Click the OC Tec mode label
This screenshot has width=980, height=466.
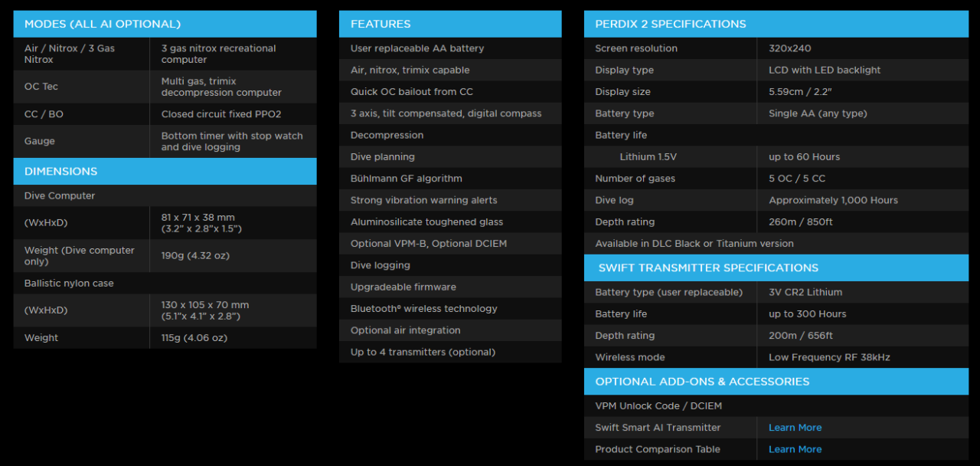[41, 87]
